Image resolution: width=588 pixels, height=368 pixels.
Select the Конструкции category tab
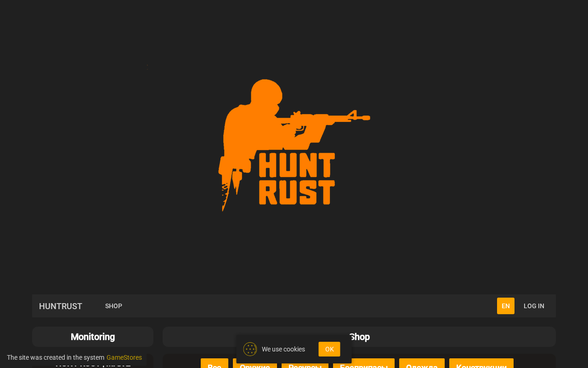pyautogui.click(x=481, y=363)
